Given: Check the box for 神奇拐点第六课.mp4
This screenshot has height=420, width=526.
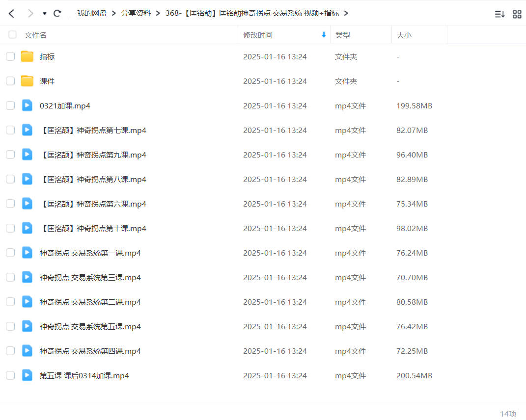Looking at the screenshot, I should (10, 204).
